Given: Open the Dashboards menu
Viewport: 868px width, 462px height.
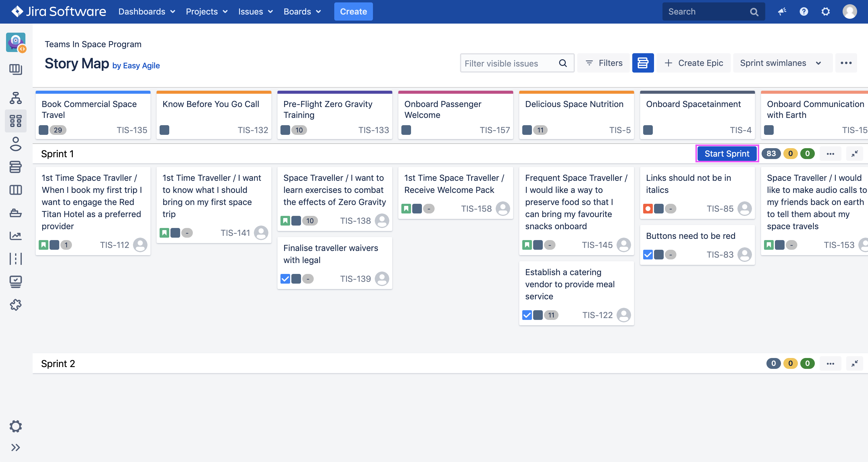Looking at the screenshot, I should click(147, 11).
